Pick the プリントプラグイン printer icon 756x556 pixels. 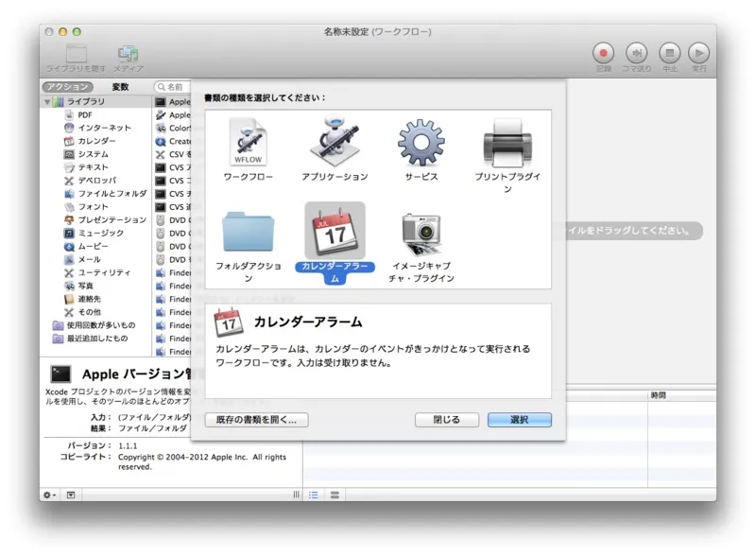[x=507, y=144]
